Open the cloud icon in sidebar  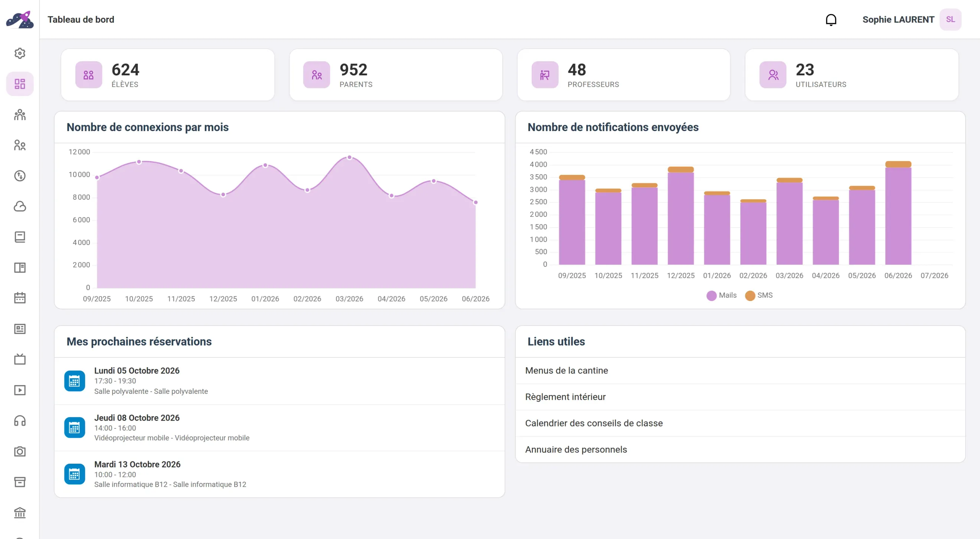20,206
